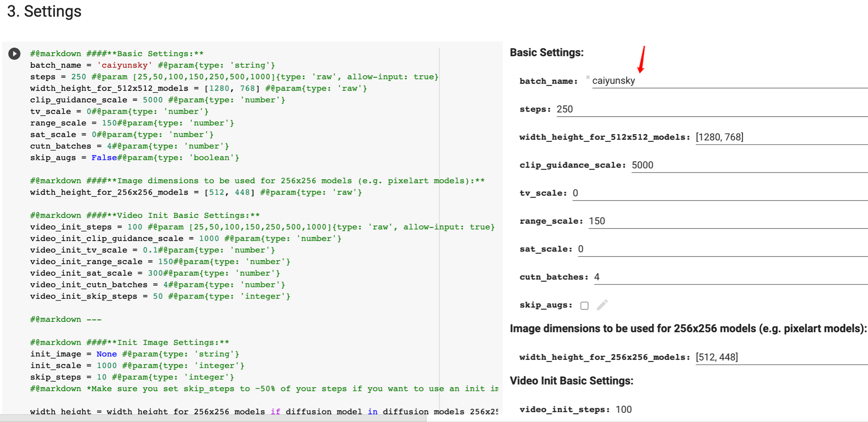Click the cutn_batches input field

(x=730, y=277)
